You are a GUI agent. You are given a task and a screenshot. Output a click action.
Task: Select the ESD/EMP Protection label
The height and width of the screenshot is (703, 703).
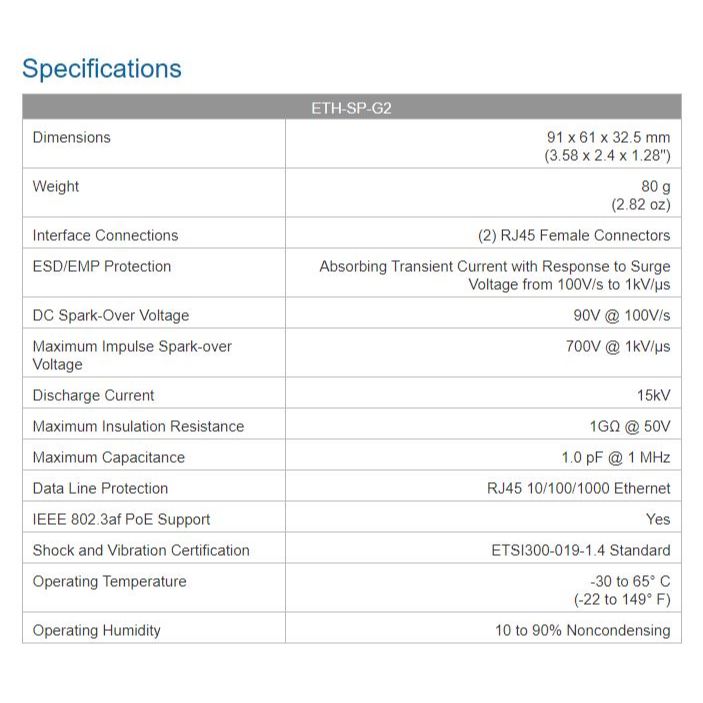102,266
